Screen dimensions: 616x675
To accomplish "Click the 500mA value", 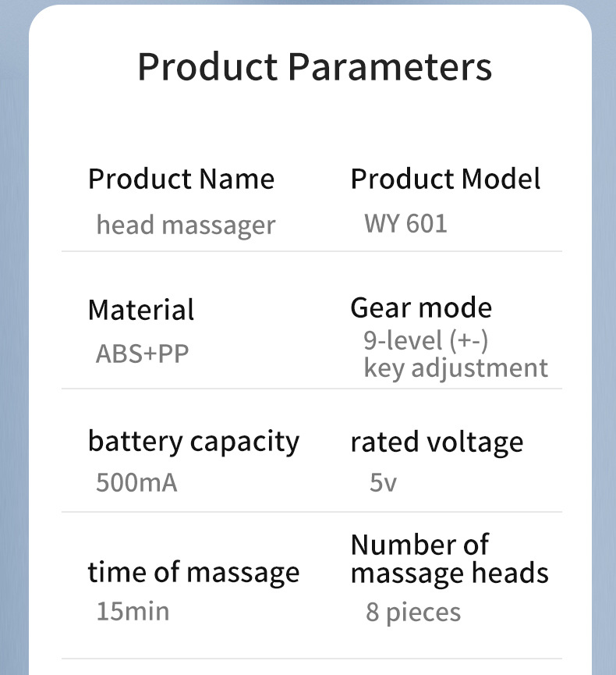I will pos(136,482).
